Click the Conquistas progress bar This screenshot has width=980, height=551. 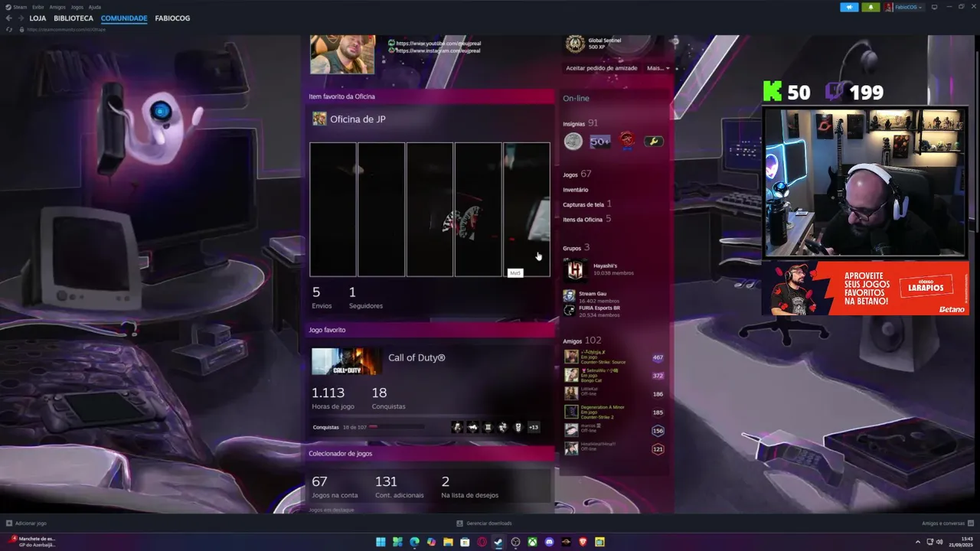coord(396,427)
